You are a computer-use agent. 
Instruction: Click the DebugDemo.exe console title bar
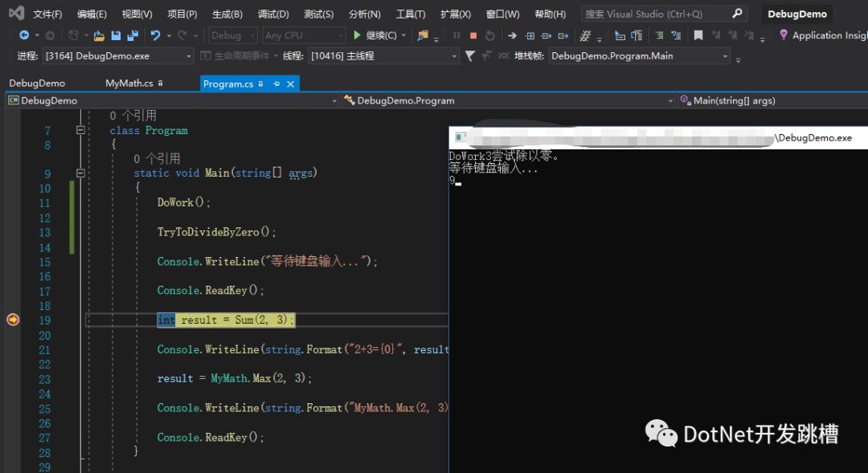pyautogui.click(x=658, y=138)
